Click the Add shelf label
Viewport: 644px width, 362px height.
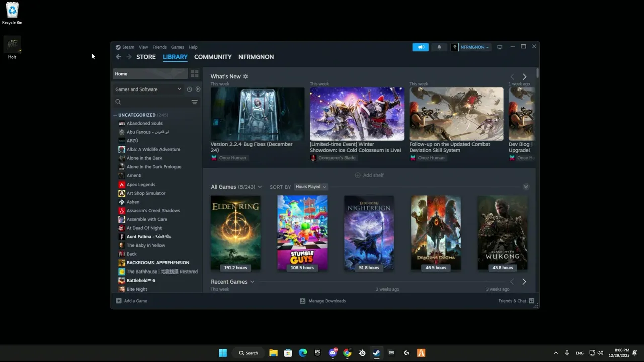373,175
